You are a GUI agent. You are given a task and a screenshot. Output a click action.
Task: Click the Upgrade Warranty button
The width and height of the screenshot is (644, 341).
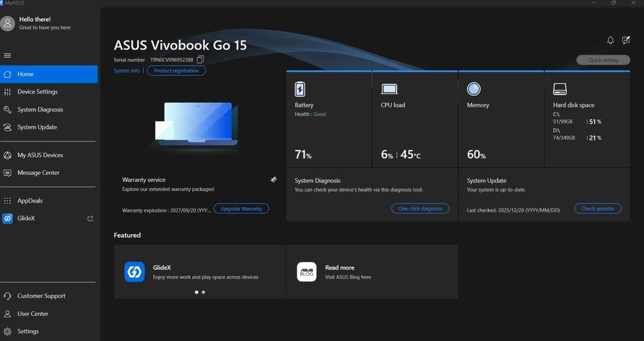pyautogui.click(x=241, y=208)
